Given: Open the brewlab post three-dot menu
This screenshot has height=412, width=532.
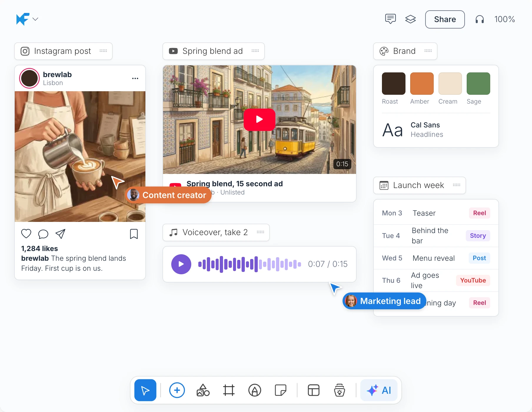Looking at the screenshot, I should click(x=135, y=78).
